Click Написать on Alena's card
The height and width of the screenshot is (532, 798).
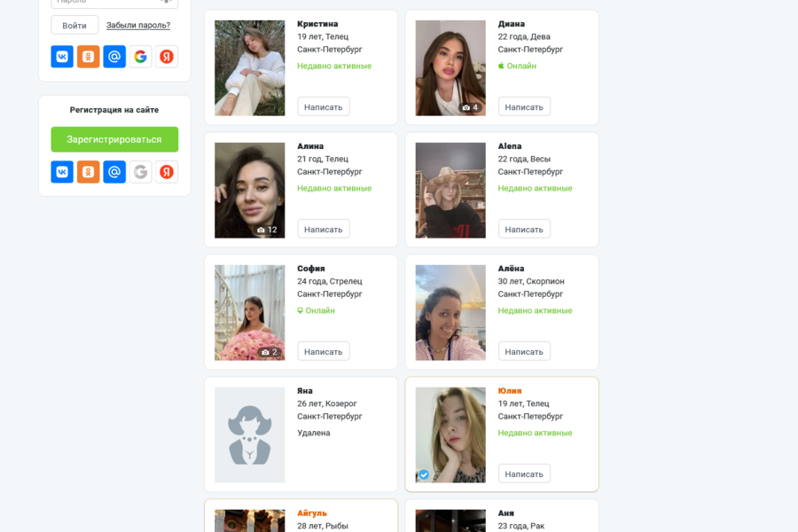524,229
